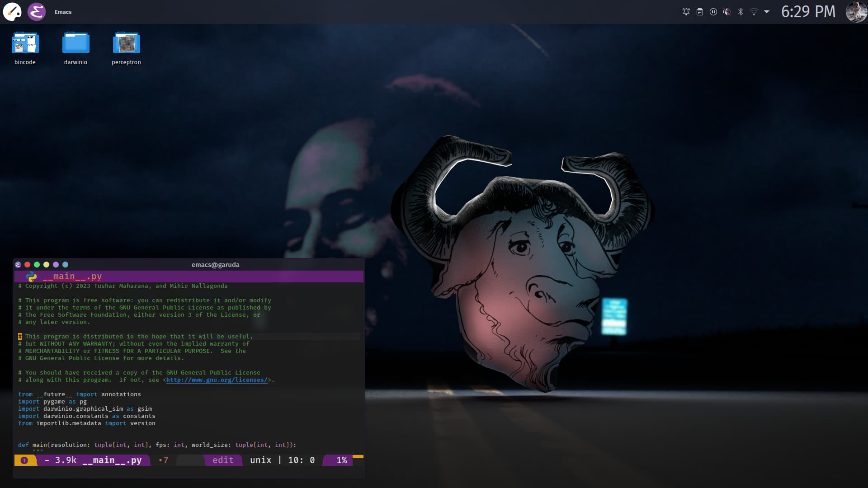
Task: Click the 6:29 PM clock
Action: click(808, 12)
